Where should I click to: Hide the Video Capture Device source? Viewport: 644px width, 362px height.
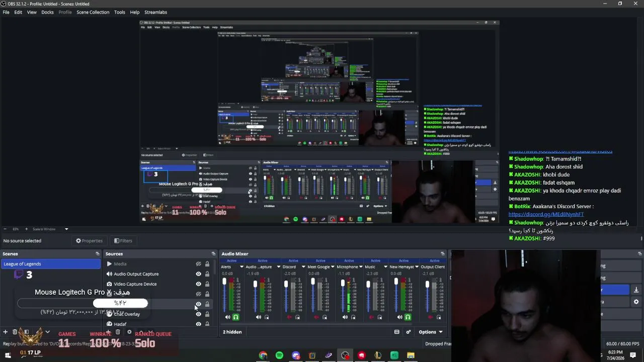198,284
